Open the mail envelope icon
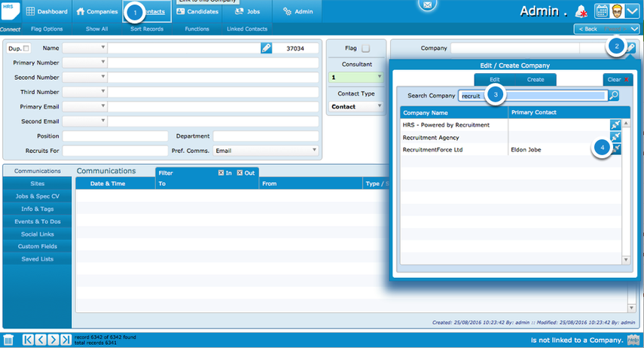 coord(427,5)
